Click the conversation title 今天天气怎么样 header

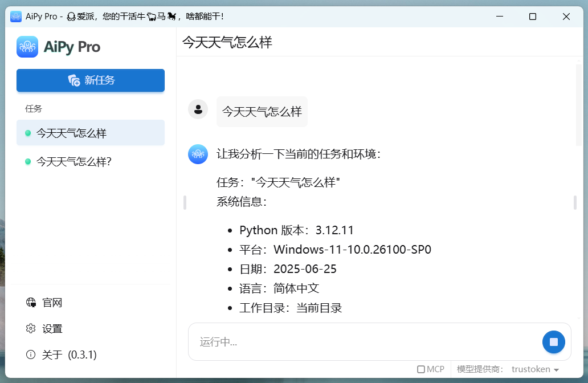click(x=227, y=42)
